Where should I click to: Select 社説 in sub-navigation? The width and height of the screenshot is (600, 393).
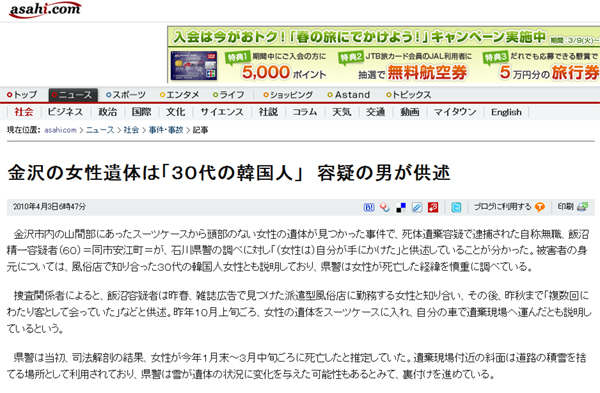pos(268,112)
